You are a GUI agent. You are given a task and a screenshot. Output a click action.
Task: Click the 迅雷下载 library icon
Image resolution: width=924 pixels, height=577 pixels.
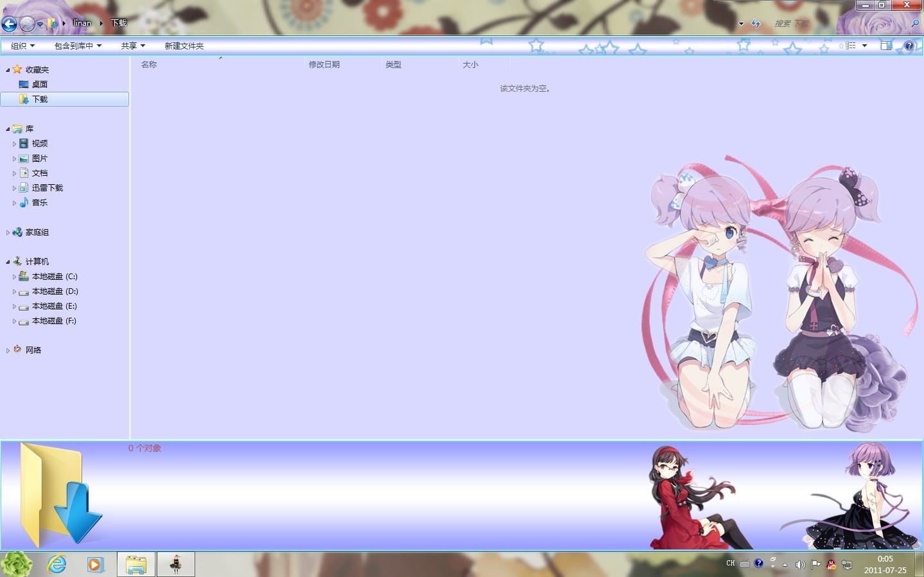click(24, 187)
